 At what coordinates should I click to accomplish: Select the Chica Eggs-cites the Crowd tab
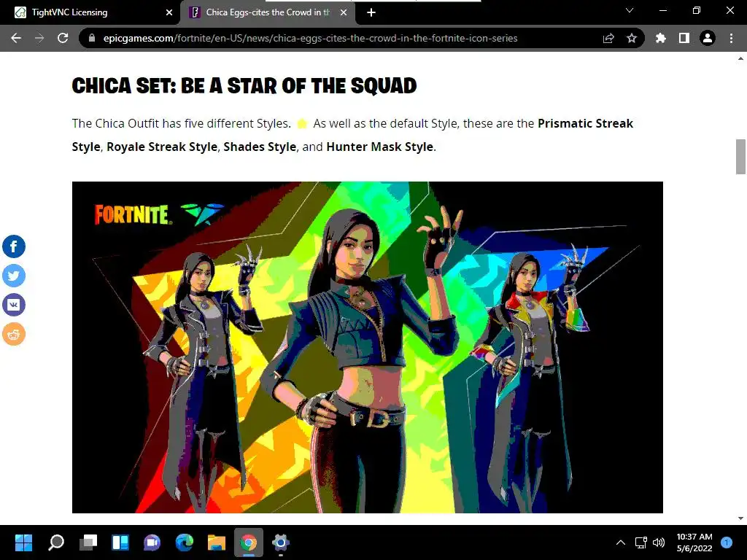point(267,12)
